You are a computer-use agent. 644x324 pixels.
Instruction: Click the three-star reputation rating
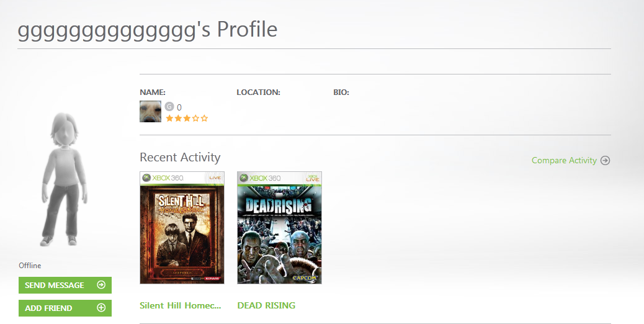(187, 119)
